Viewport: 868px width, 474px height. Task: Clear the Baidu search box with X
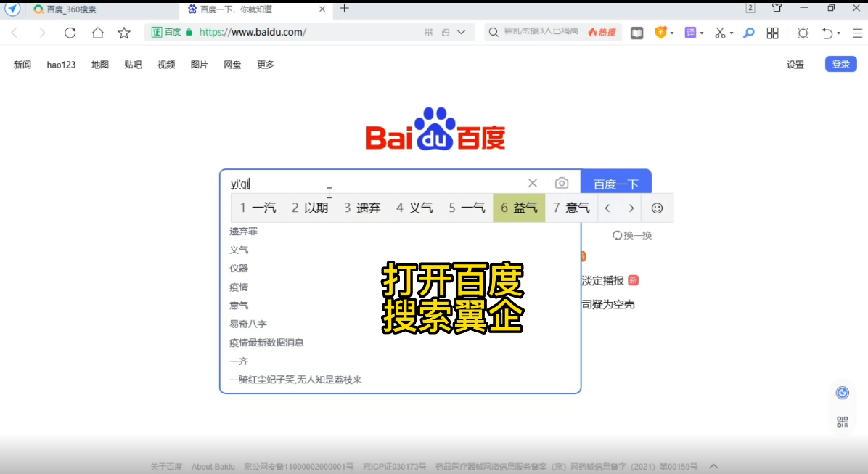(x=533, y=184)
